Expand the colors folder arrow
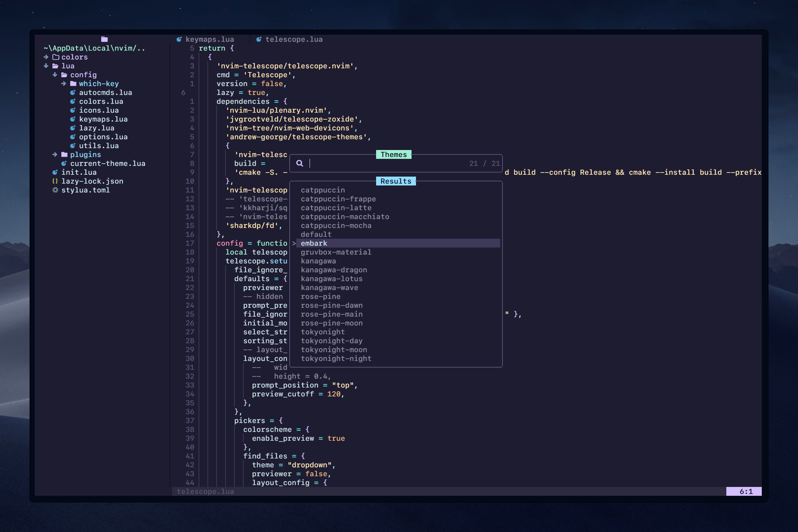 (46, 57)
